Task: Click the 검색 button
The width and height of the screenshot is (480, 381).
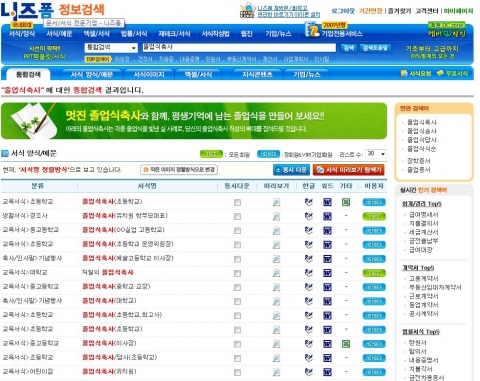Action: [x=348, y=48]
